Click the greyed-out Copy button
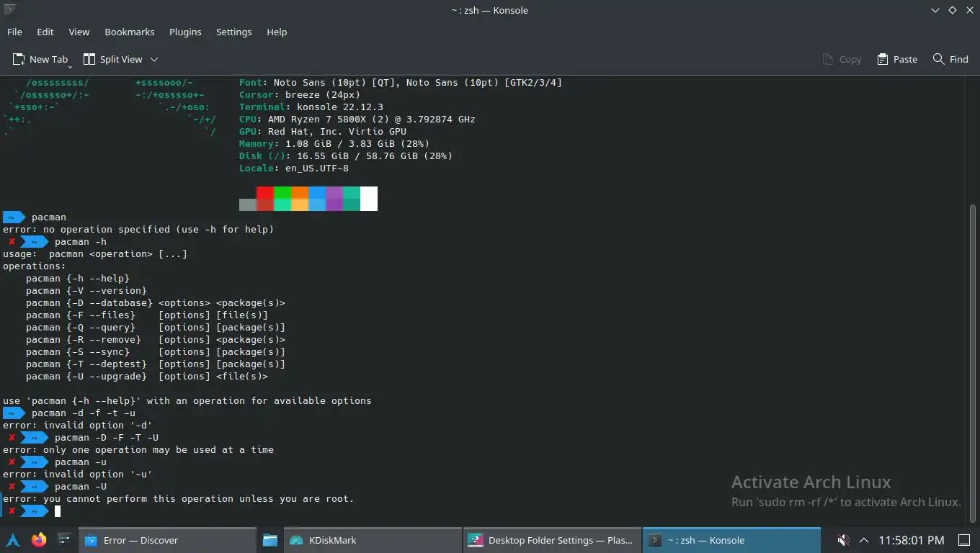The image size is (980, 553). click(x=842, y=59)
